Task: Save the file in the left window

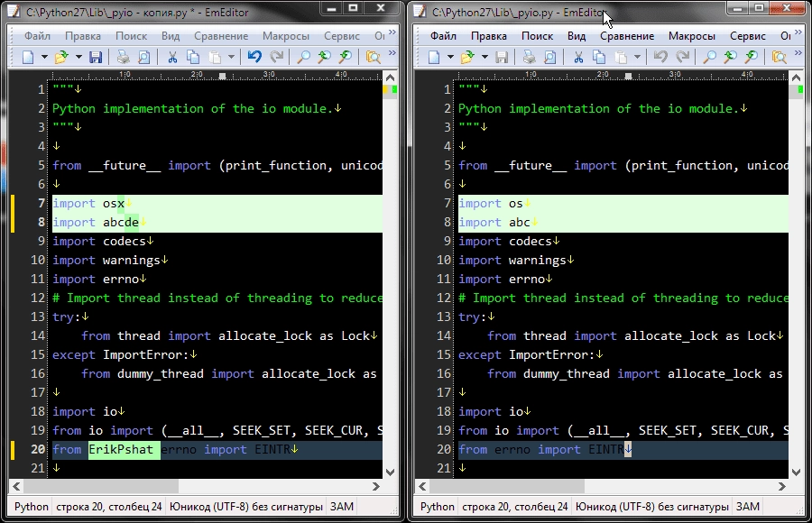Action: [x=96, y=57]
